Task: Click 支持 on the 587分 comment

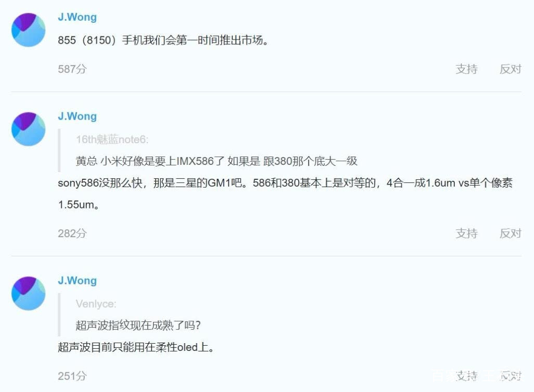Action: [466, 69]
